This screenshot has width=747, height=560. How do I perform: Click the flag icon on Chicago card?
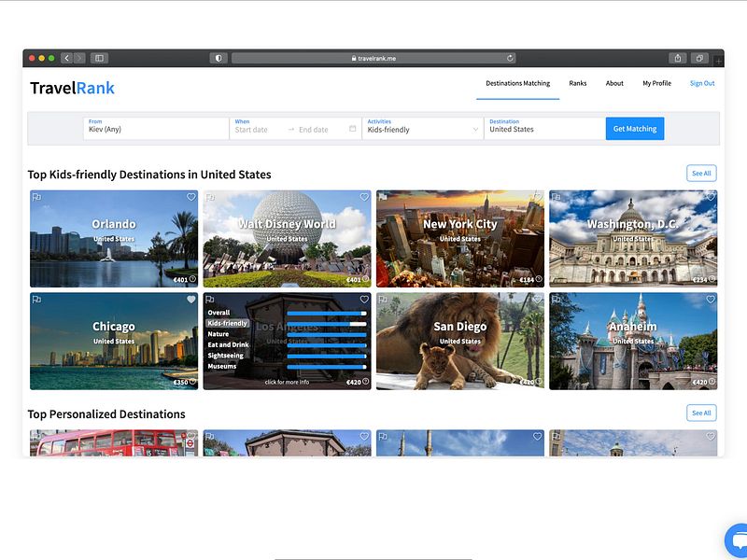pyautogui.click(x=36, y=300)
